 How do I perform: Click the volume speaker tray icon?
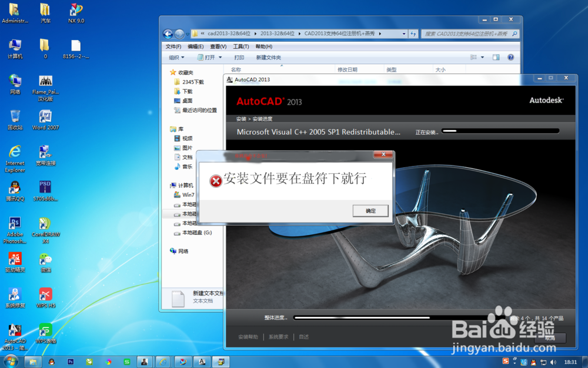point(553,362)
